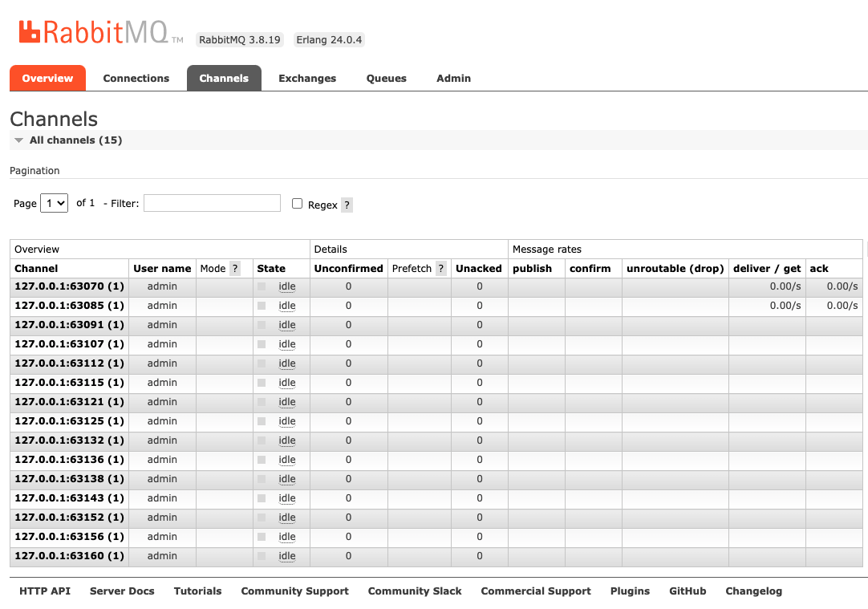
Task: Open the Prefetch column help question mark
Action: [440, 269]
